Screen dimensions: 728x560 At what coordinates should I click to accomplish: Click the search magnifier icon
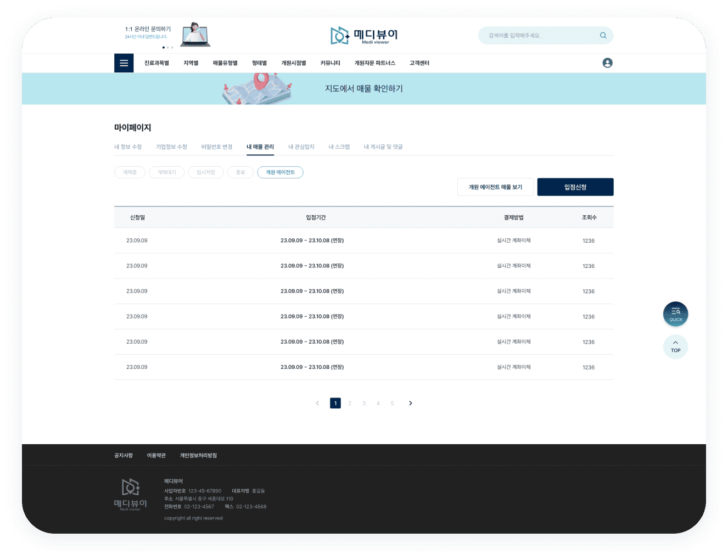603,36
